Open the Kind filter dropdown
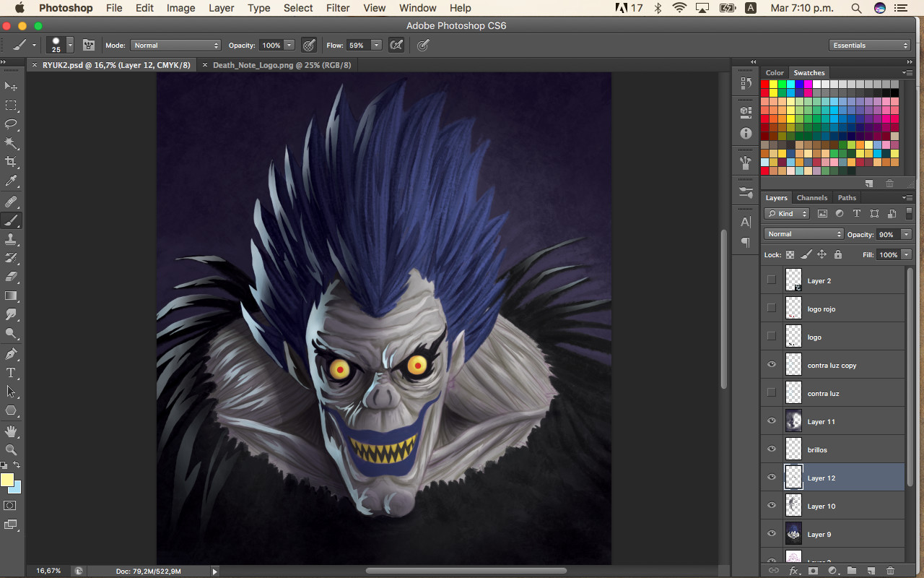 (x=787, y=213)
